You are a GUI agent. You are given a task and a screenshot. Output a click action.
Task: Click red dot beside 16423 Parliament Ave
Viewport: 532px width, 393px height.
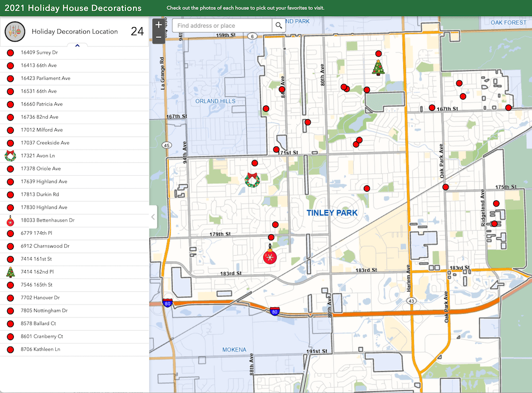tap(11, 78)
